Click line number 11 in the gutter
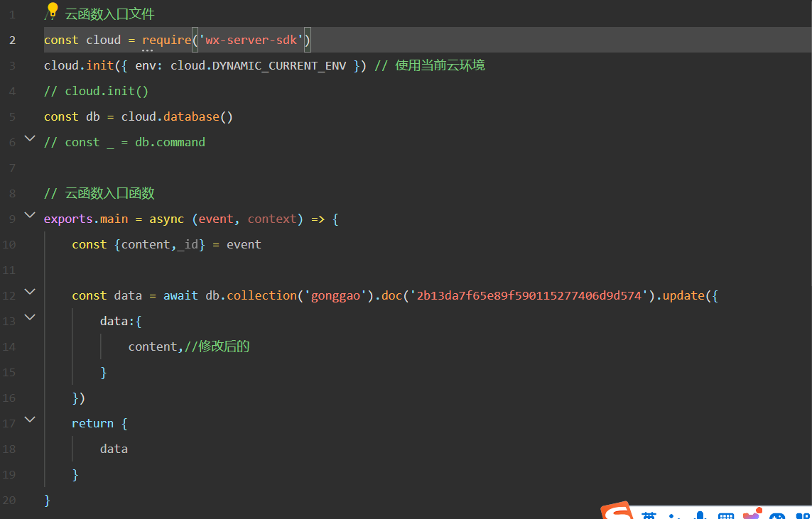 coord(9,270)
